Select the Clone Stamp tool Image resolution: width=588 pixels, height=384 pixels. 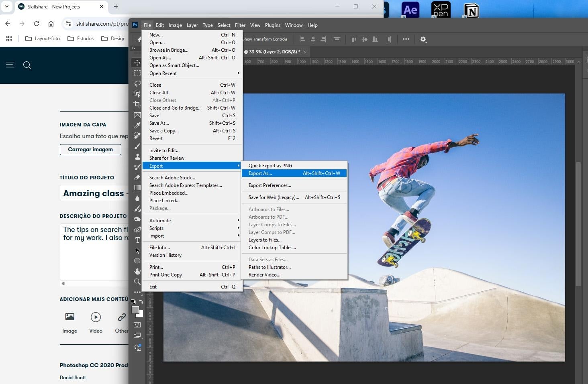[x=137, y=156]
